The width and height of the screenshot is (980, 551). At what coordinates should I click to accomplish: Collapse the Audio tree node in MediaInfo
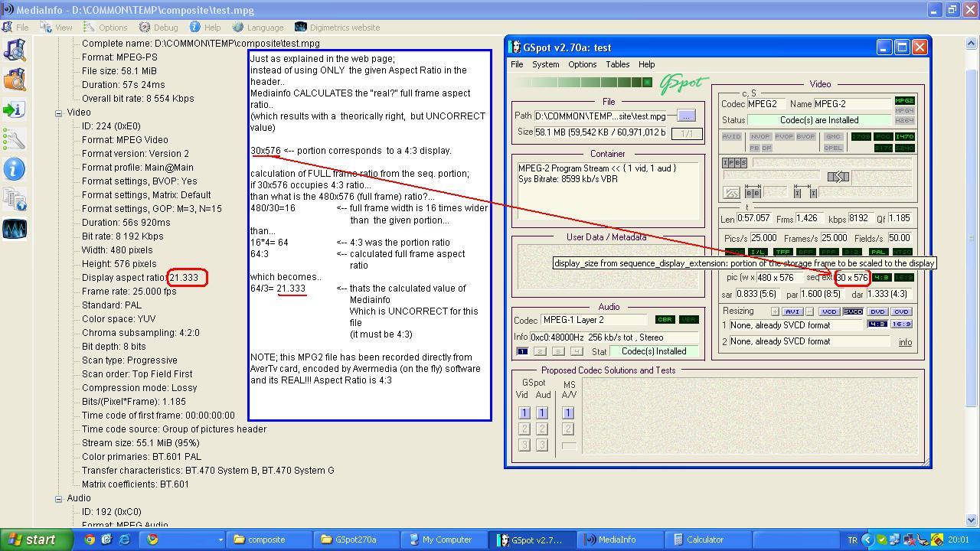[58, 498]
